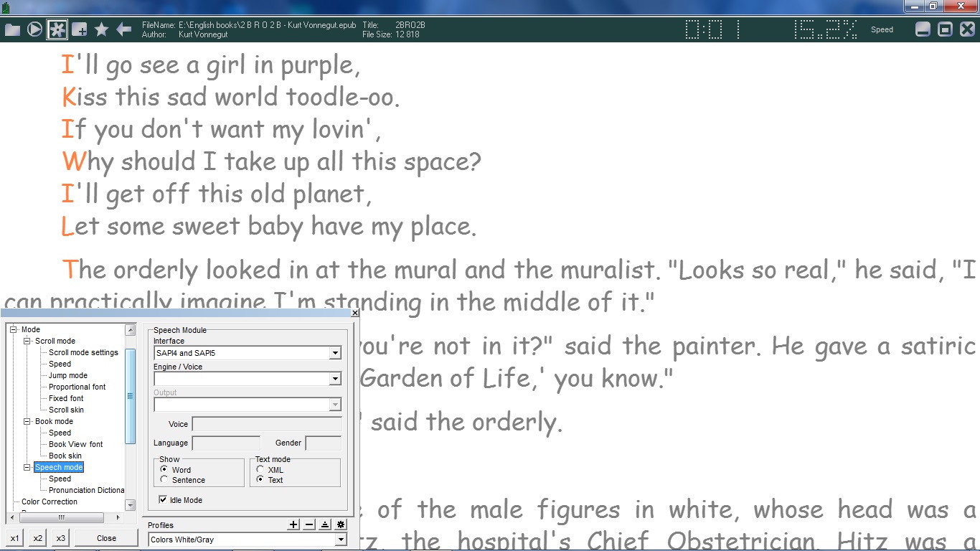The height and width of the screenshot is (551, 980).
Task: Select Speech mode in the tree
Action: 59,467
